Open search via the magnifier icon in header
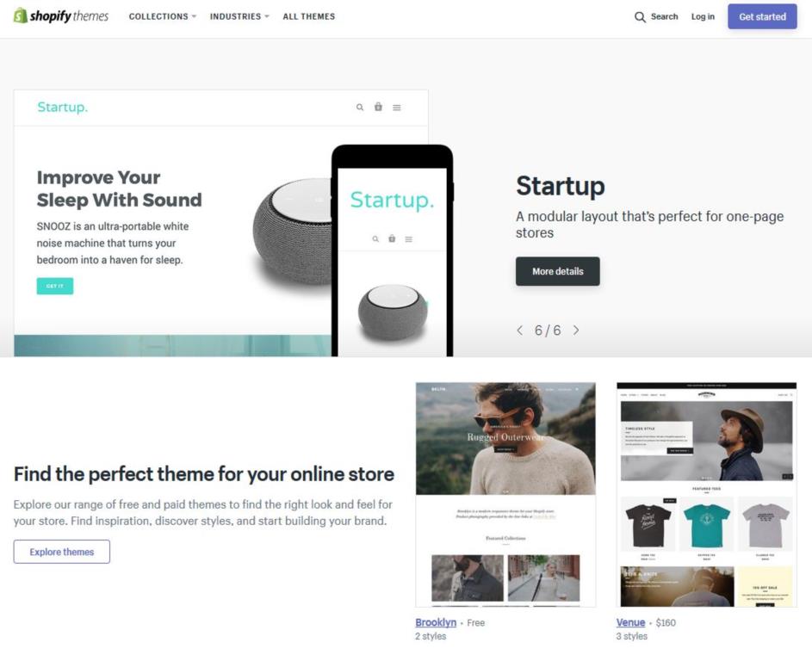Viewport: 812px width, 661px height. pos(640,17)
